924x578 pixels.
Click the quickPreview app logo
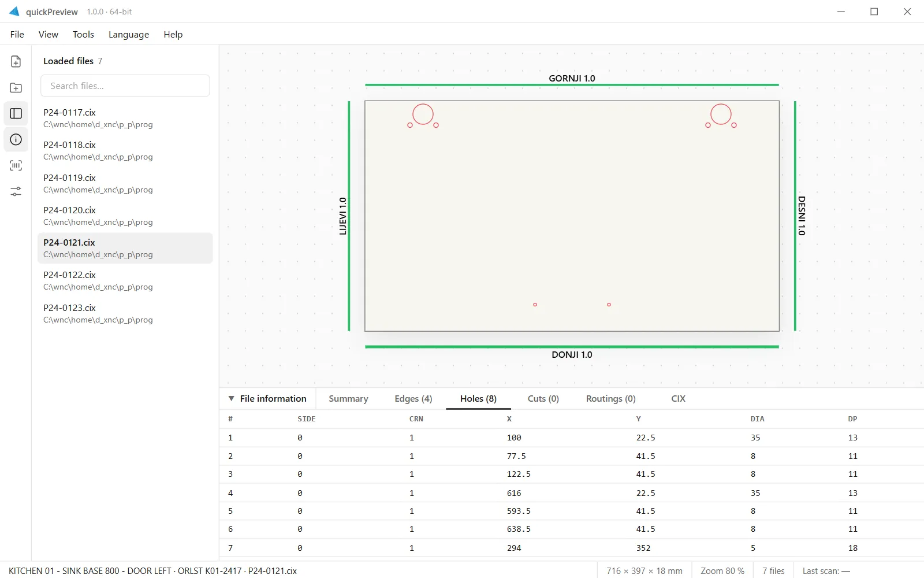[x=14, y=12]
